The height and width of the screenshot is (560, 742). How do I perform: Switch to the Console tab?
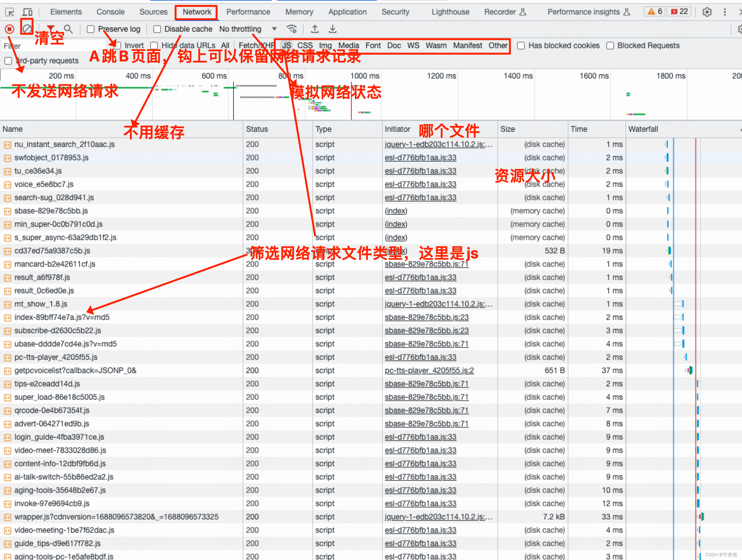coord(110,12)
